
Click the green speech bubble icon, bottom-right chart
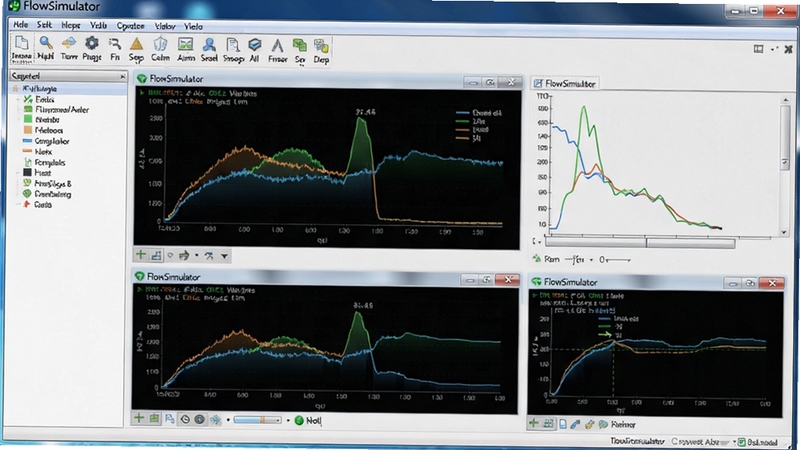click(x=604, y=424)
